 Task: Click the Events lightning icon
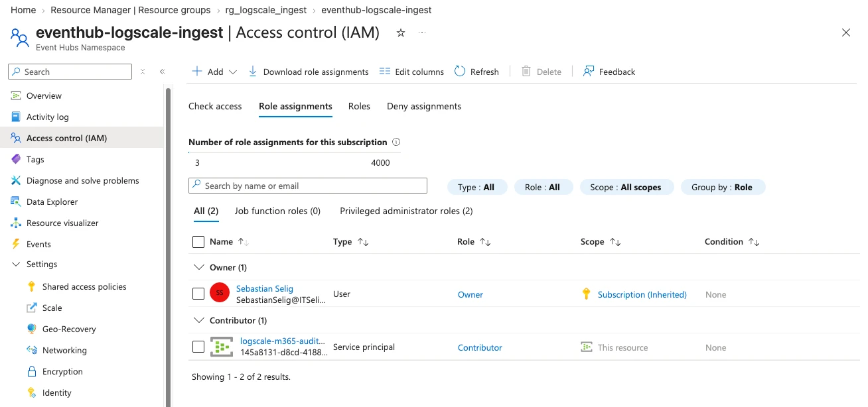coord(16,244)
